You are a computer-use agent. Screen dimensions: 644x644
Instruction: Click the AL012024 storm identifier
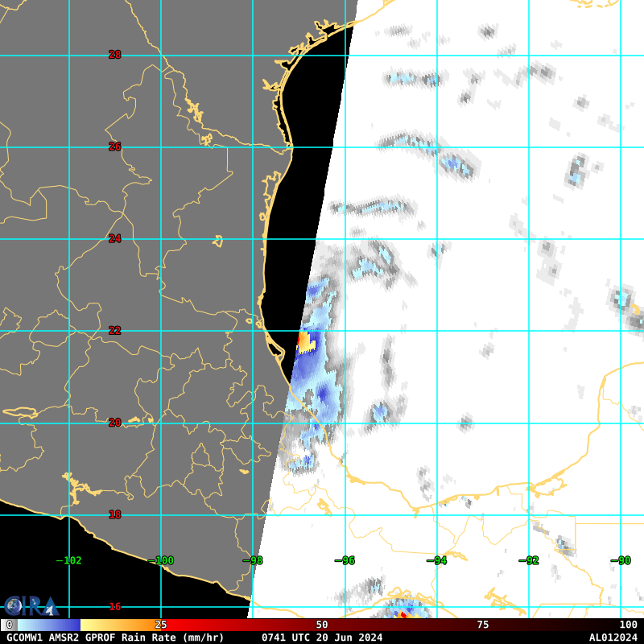(x=613, y=638)
